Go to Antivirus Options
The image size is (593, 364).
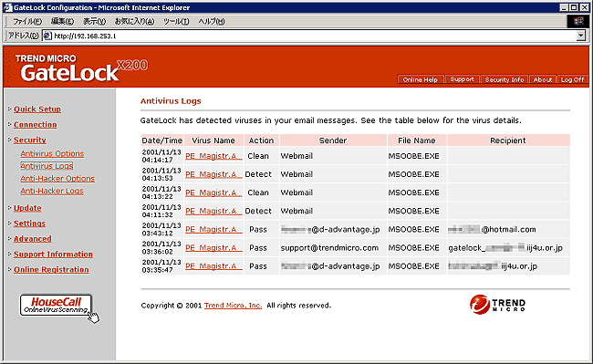point(52,153)
